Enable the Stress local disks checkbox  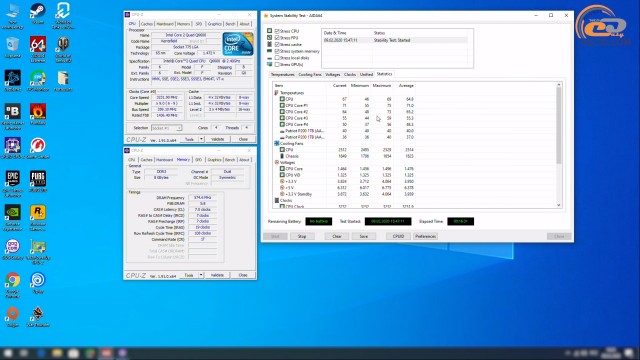pyautogui.click(x=277, y=58)
